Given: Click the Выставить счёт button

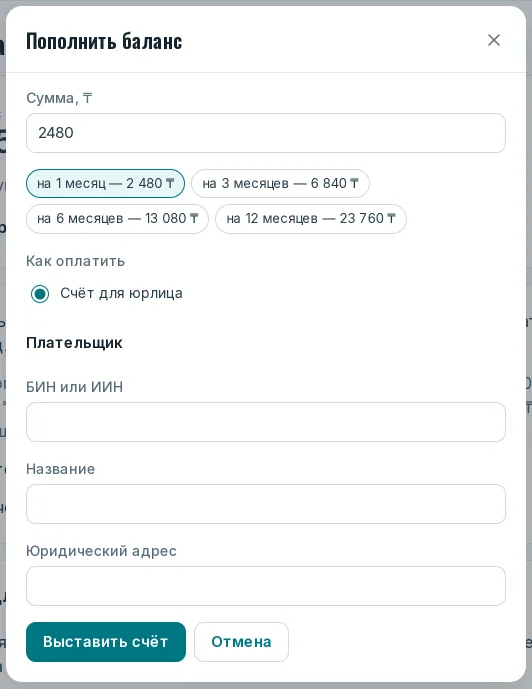Looking at the screenshot, I should coord(106,642).
